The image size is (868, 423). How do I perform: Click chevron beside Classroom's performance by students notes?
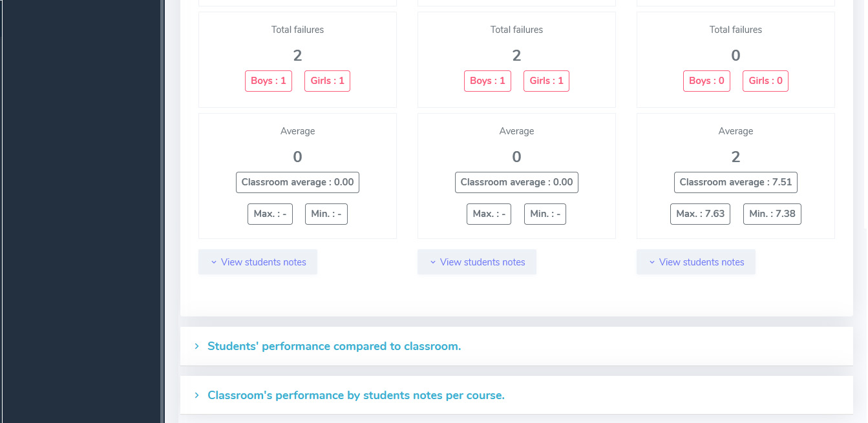(x=197, y=395)
